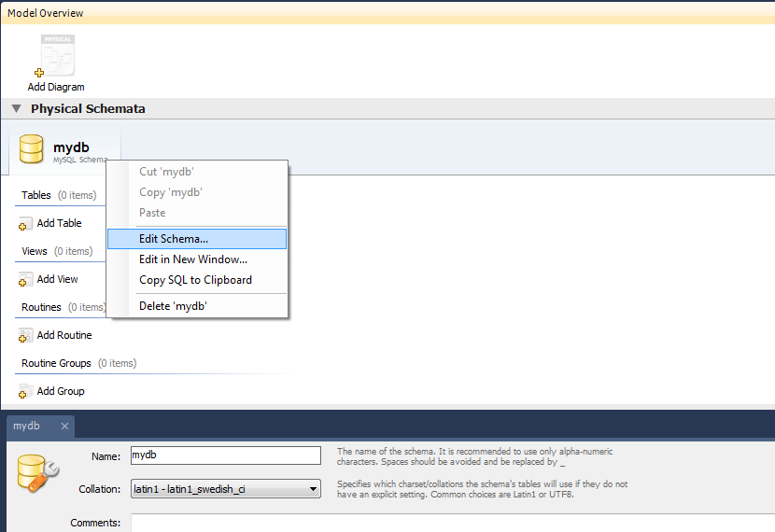Click the Add Routine icon
This screenshot has height=532, width=775.
pyautogui.click(x=25, y=335)
